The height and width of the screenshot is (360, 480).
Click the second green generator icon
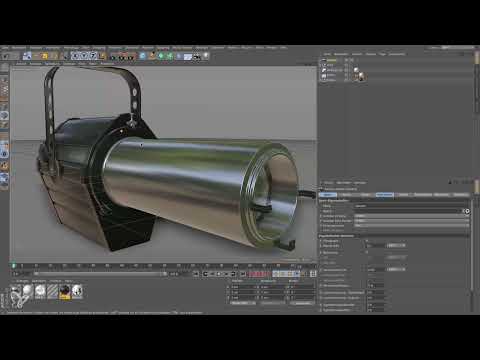point(170,56)
